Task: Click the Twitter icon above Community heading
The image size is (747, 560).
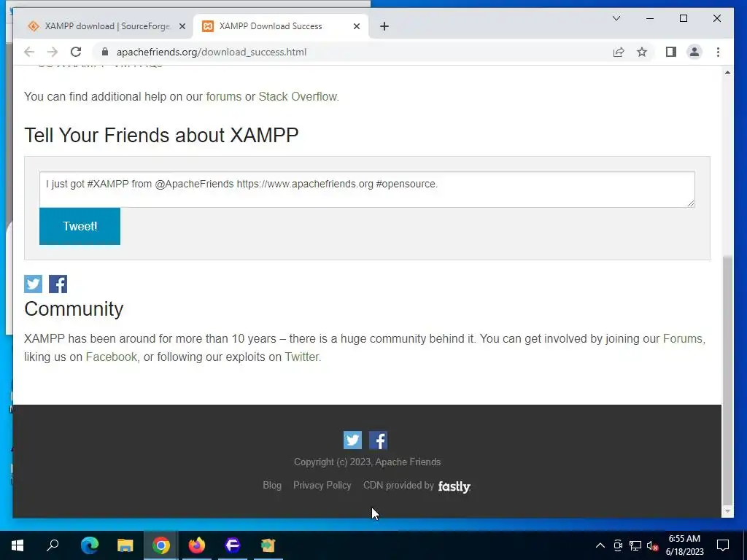Action: pyautogui.click(x=33, y=284)
